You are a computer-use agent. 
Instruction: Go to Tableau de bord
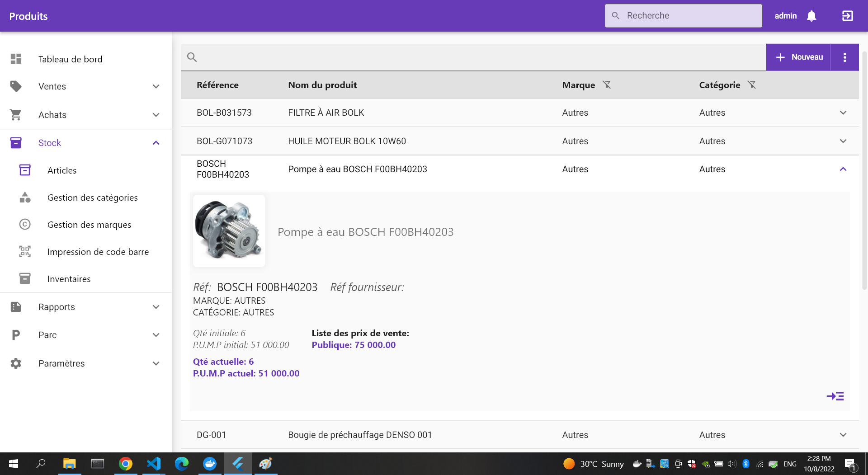(x=71, y=59)
